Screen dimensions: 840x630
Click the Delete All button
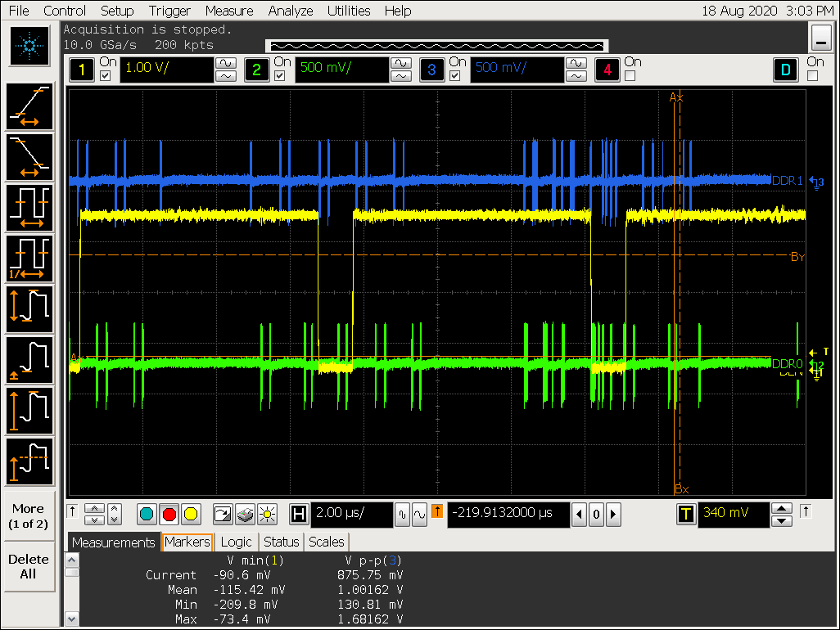click(x=29, y=566)
